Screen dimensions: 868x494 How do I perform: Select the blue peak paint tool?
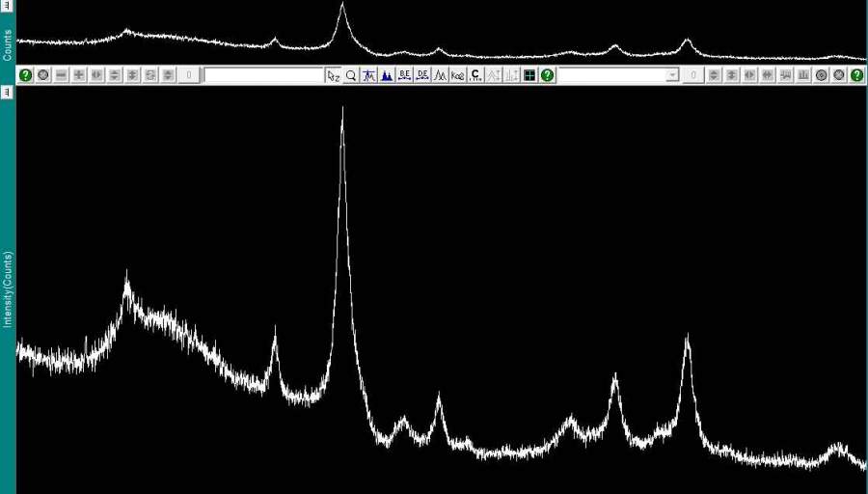pos(387,75)
